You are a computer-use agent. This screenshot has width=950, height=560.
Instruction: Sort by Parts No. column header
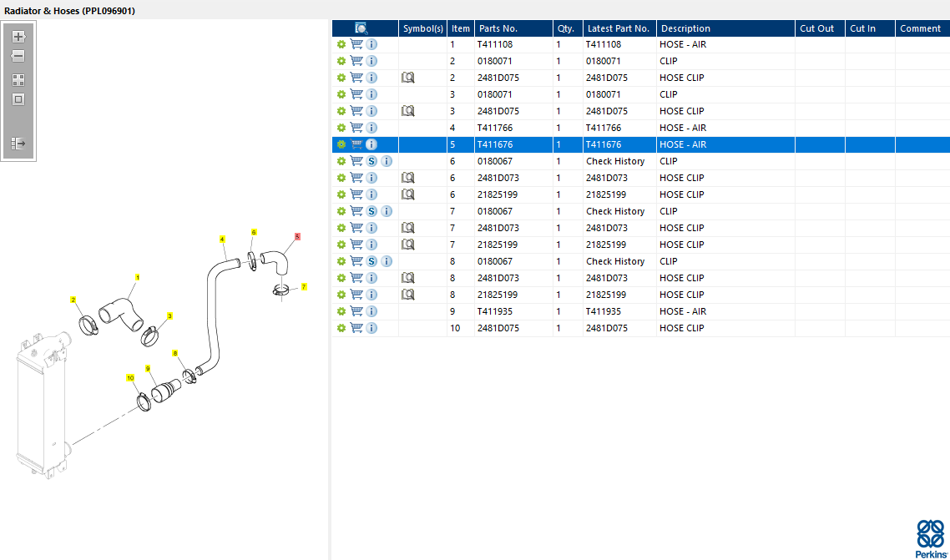(x=513, y=28)
